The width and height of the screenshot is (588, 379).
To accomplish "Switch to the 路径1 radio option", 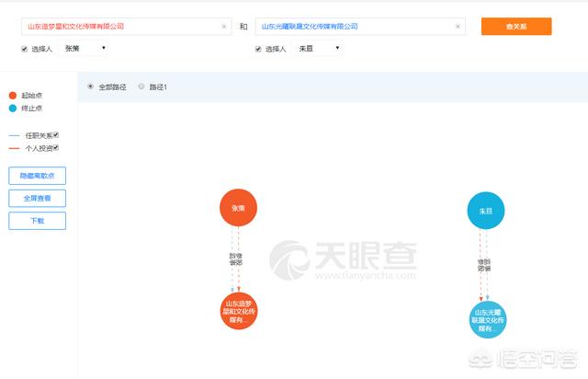I will pos(141,86).
